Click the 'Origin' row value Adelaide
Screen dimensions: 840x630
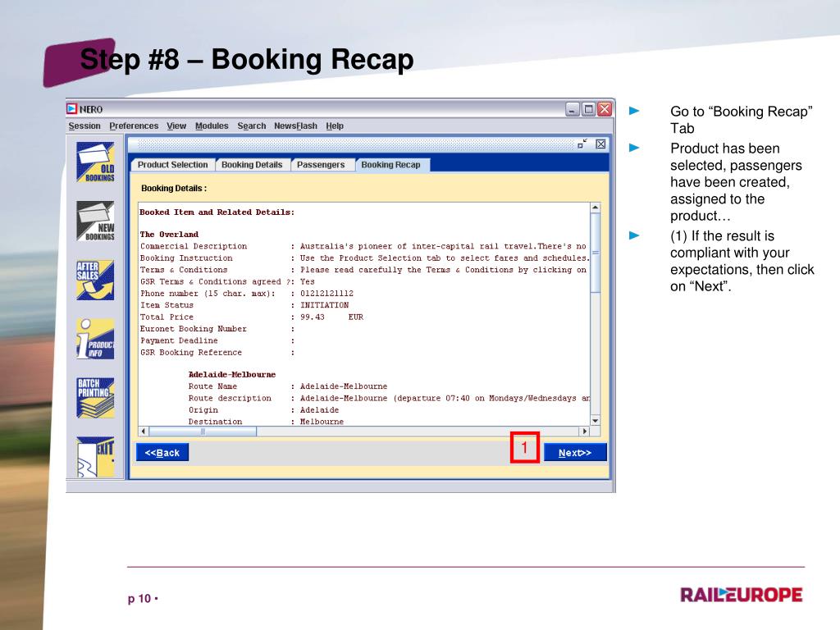319,410
